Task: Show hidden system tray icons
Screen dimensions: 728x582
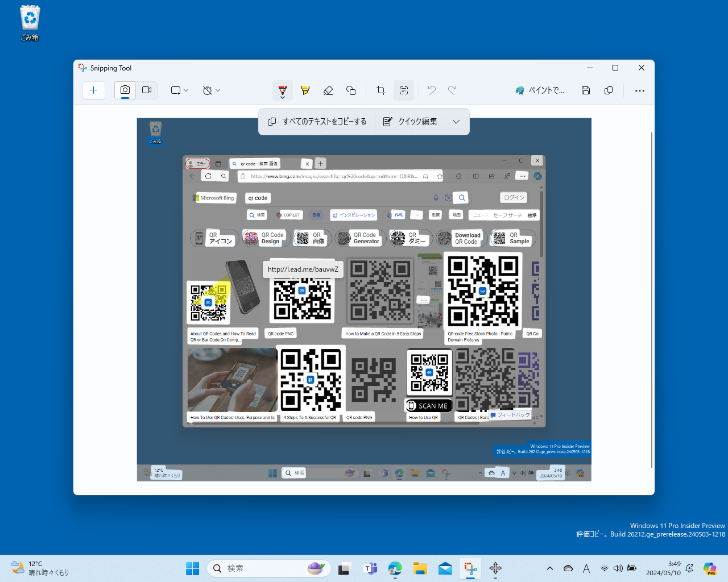Action: pos(550,568)
